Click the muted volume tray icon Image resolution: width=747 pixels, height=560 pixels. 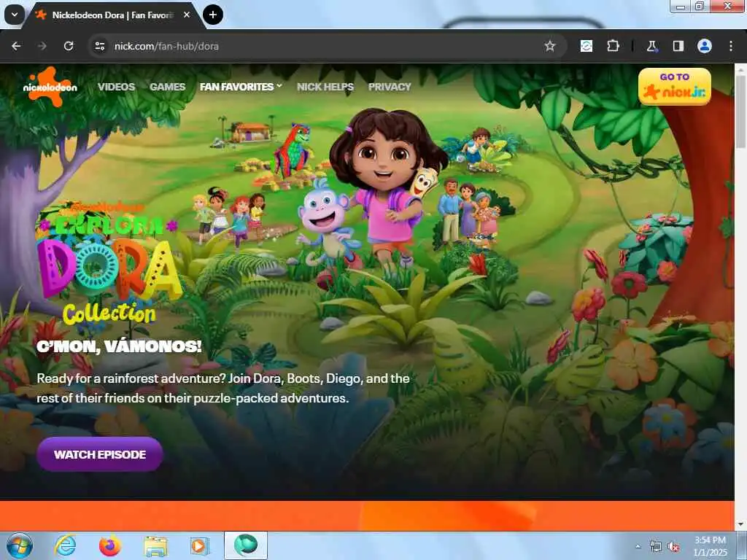[x=673, y=547]
